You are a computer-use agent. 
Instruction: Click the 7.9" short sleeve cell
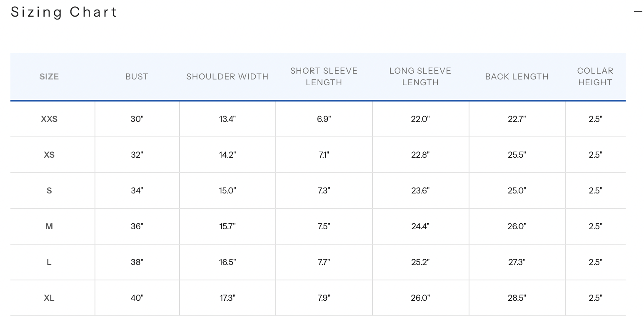coord(324,298)
